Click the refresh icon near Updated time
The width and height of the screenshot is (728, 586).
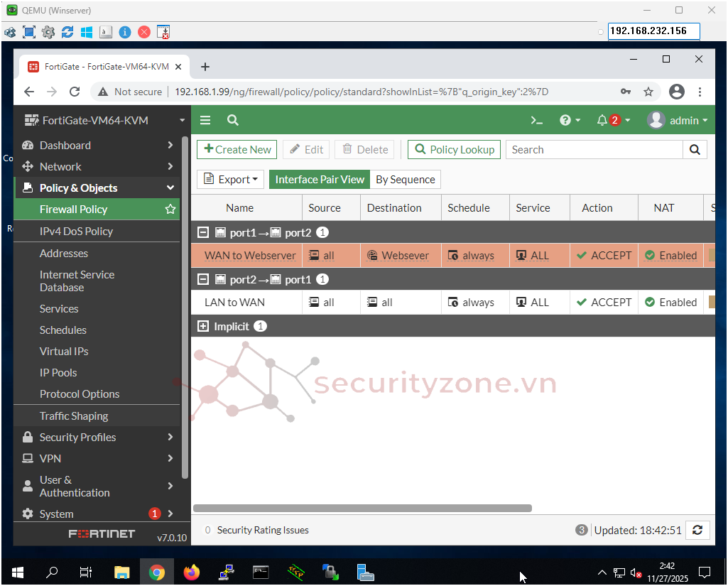697,530
